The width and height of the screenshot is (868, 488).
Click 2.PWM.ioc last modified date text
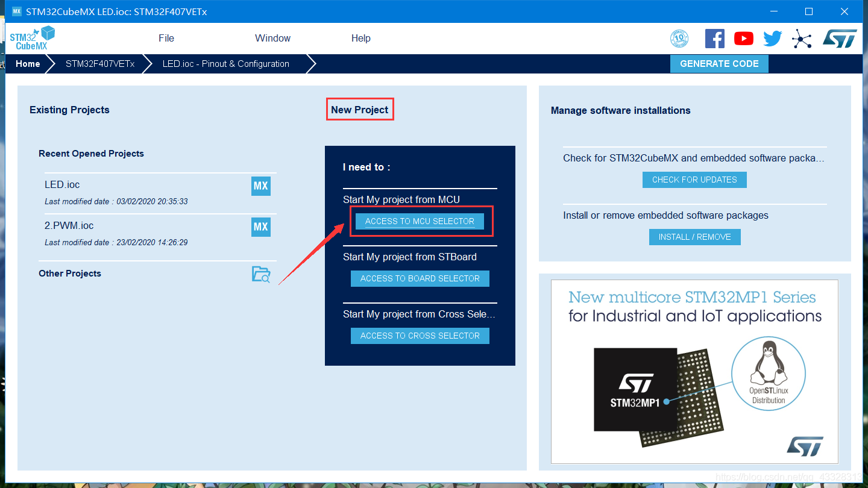(x=116, y=242)
